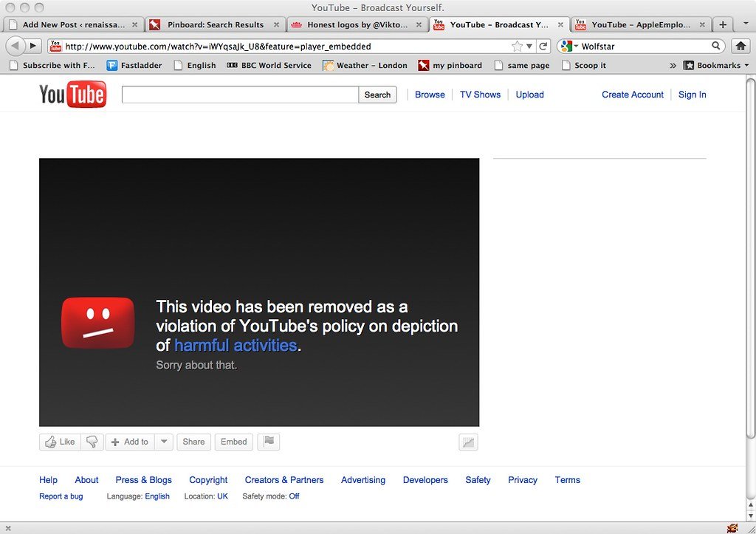Open the video statistics graph icon

pos(468,442)
